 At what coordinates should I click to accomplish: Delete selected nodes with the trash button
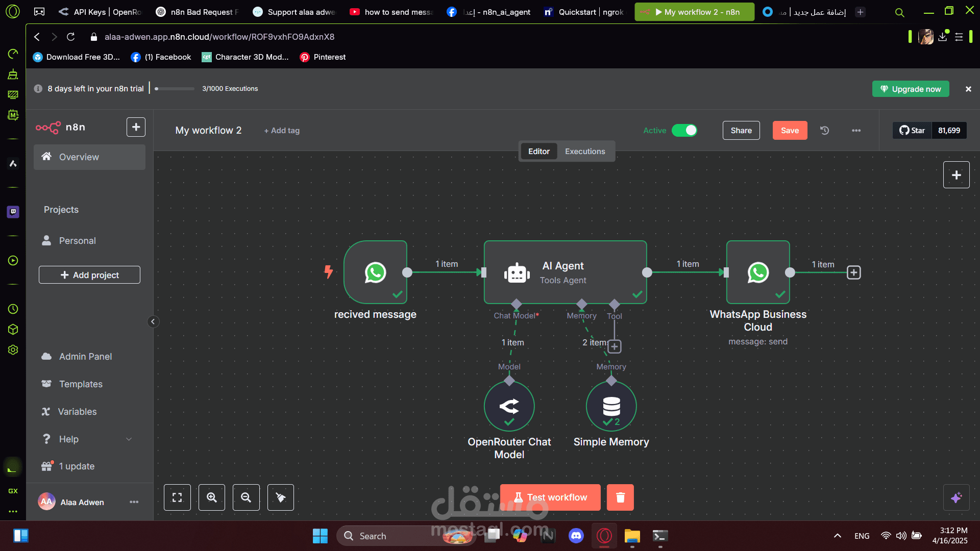click(620, 497)
